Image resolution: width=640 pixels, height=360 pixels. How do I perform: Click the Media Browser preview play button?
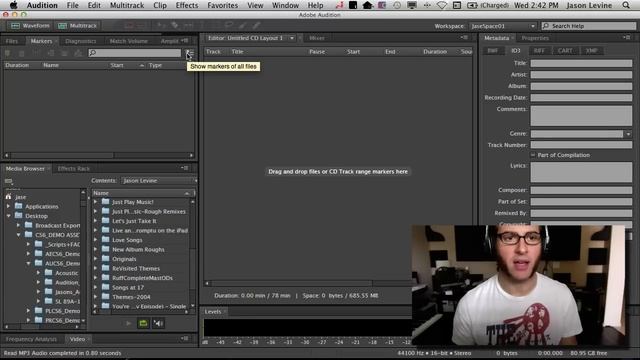click(128, 323)
